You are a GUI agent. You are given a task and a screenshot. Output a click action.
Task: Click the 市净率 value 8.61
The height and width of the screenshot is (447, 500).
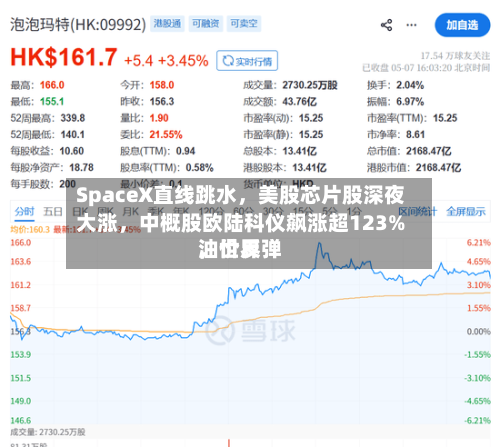(415, 134)
